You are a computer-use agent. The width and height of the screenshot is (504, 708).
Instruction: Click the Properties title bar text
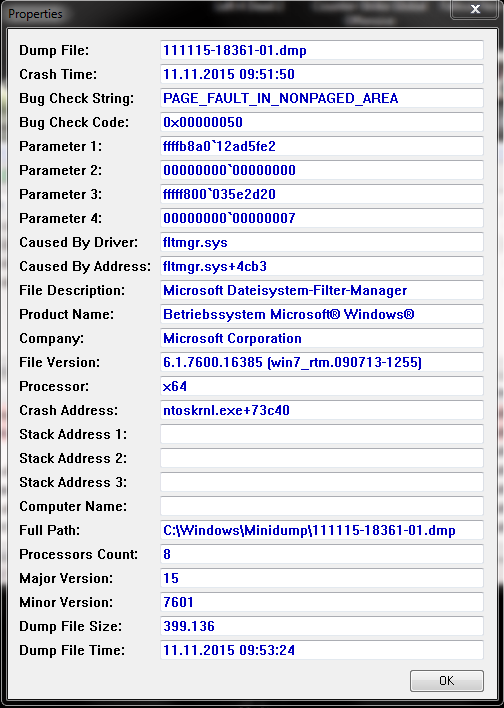(x=35, y=14)
